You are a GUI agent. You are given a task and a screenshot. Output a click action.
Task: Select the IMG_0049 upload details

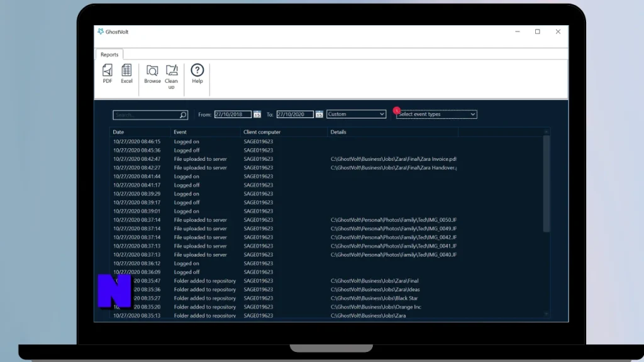(x=394, y=229)
